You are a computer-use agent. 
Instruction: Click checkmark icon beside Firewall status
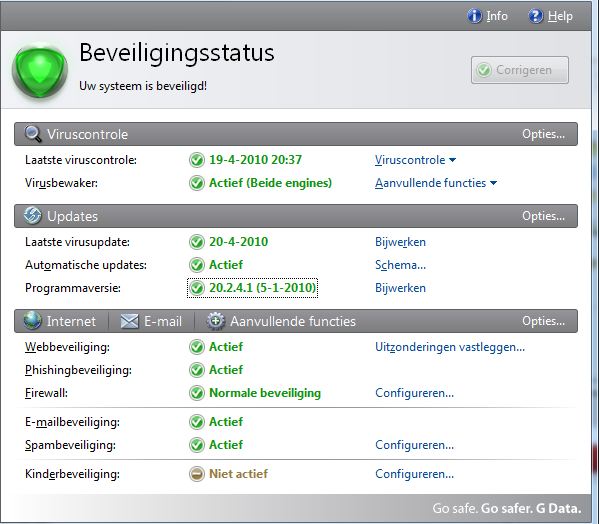tap(197, 393)
